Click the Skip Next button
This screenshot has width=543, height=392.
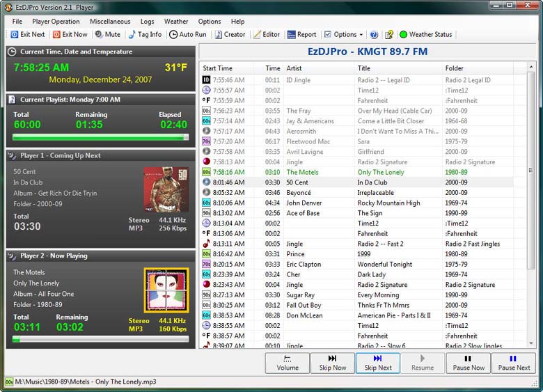(378, 363)
